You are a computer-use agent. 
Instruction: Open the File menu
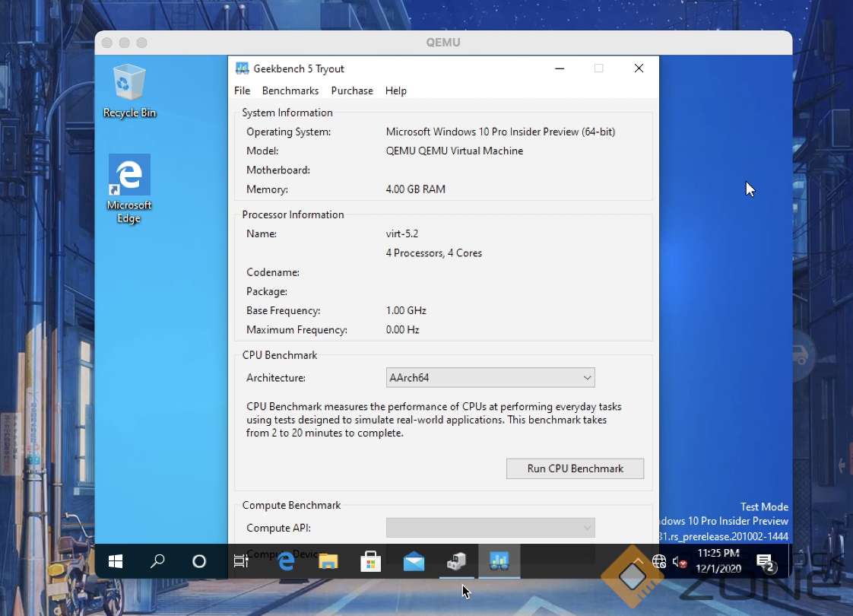click(x=242, y=90)
